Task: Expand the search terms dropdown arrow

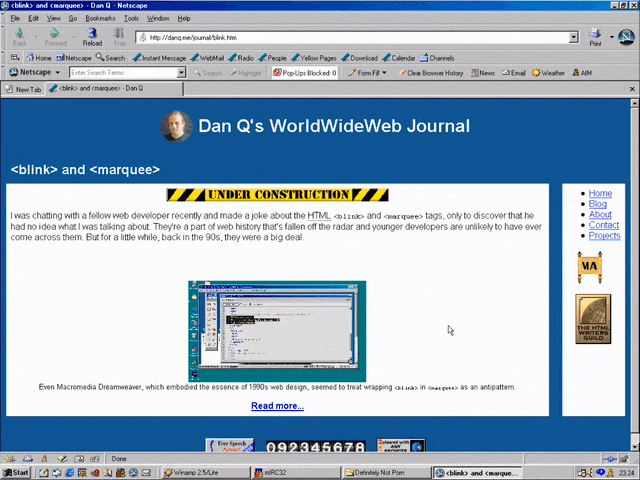Action: click(x=181, y=73)
